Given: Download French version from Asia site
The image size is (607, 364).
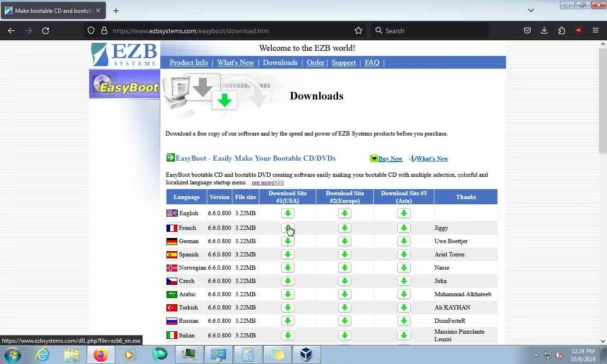Looking at the screenshot, I should pyautogui.click(x=404, y=228).
